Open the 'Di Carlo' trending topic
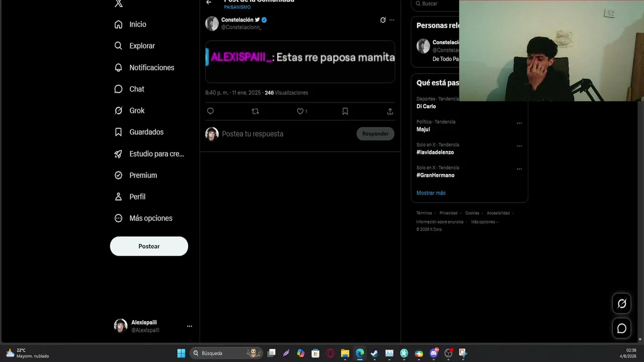This screenshot has width=644, height=362. coord(426,107)
